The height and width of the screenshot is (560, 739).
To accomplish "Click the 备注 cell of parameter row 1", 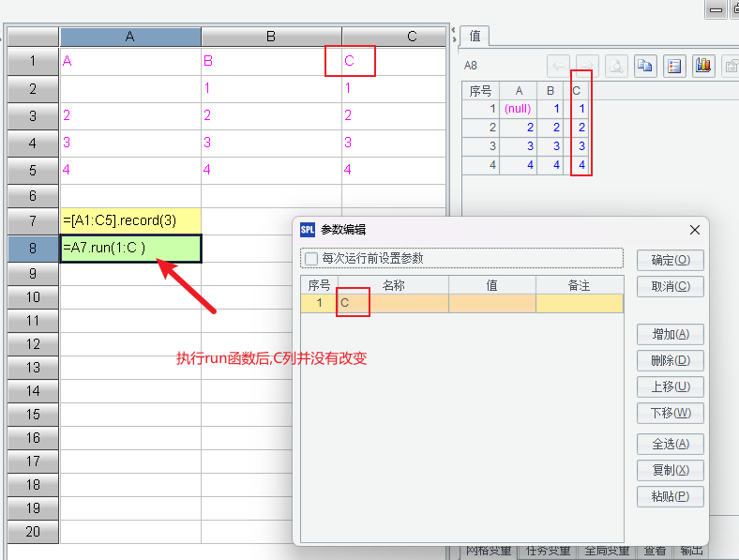I will point(580,303).
